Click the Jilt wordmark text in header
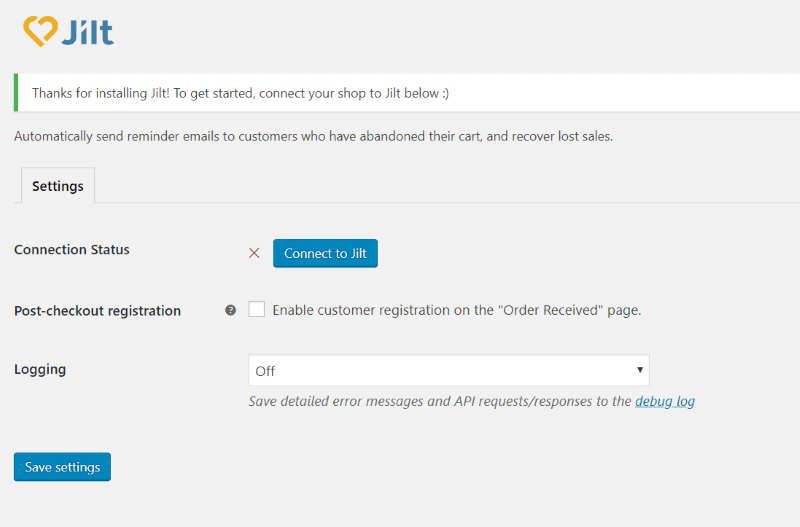800x527 pixels. point(88,32)
